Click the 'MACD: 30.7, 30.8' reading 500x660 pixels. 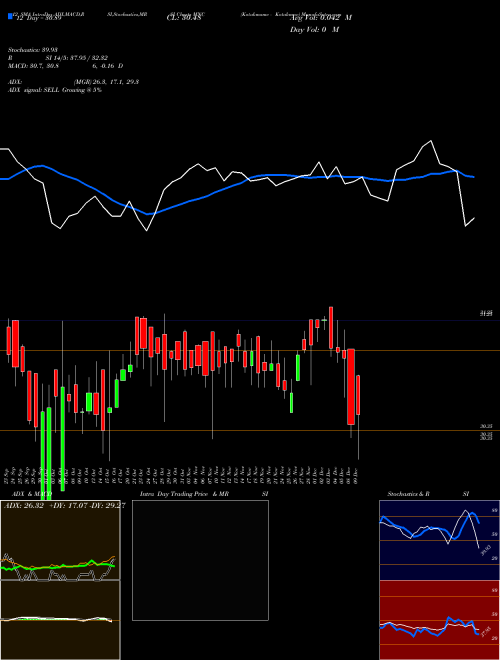[33, 66]
